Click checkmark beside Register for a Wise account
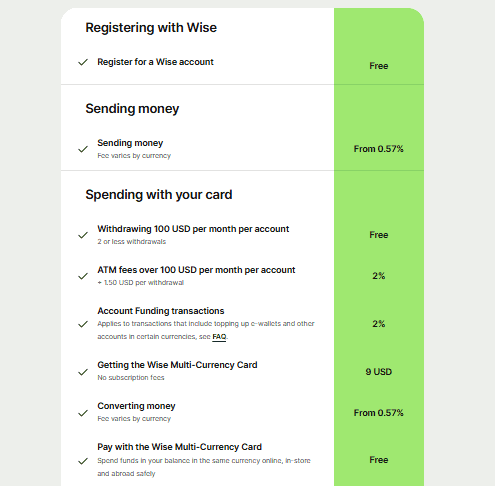This screenshot has height=486, width=495. [83, 62]
